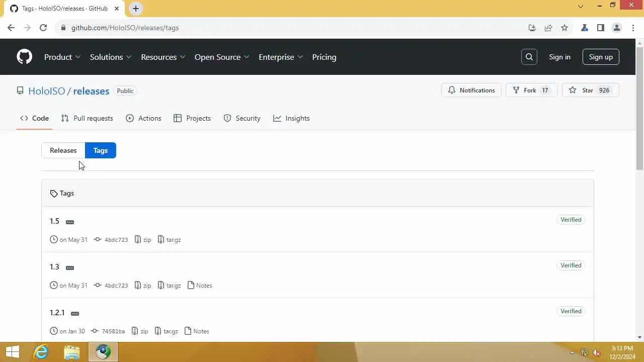Switch to the Code tab
Screen dimensions: 644x362
[x=34, y=118]
